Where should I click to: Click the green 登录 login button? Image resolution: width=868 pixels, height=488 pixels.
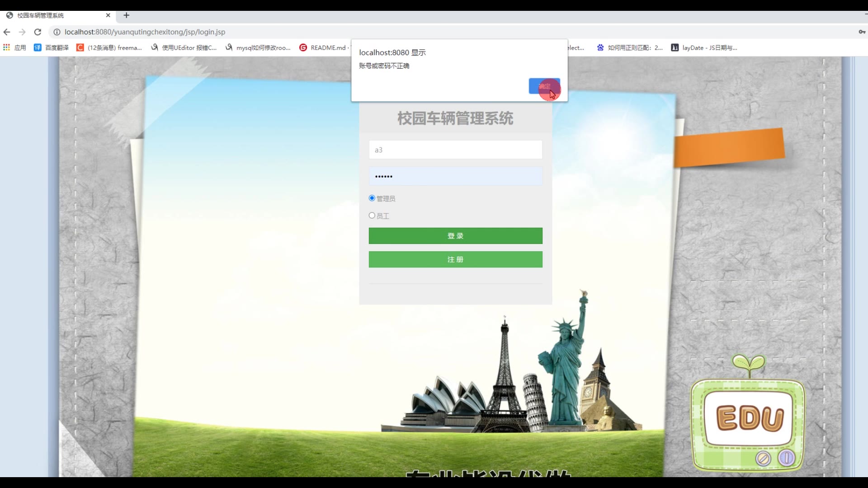point(455,236)
